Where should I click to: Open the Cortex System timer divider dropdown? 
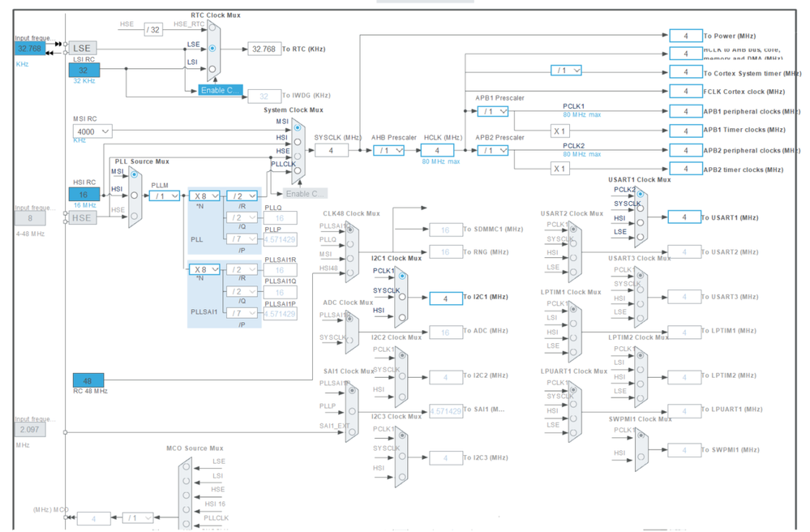566,71
